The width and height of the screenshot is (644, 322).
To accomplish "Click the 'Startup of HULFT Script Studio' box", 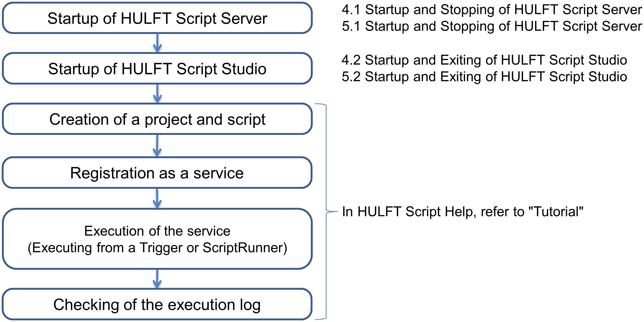I will click(x=157, y=68).
